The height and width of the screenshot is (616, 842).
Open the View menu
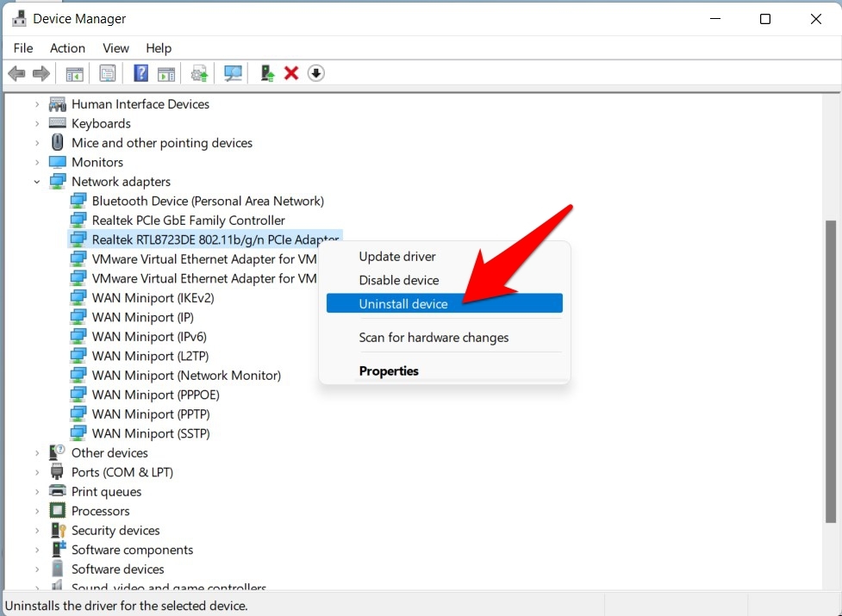(115, 48)
